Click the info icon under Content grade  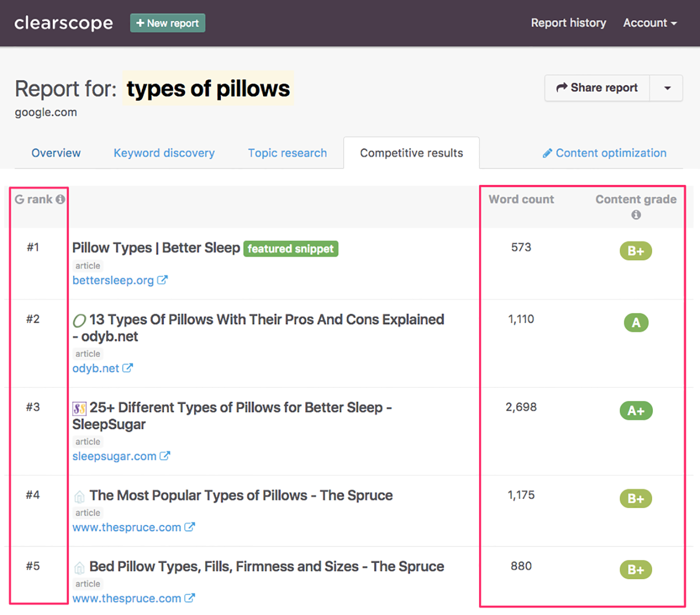636,215
